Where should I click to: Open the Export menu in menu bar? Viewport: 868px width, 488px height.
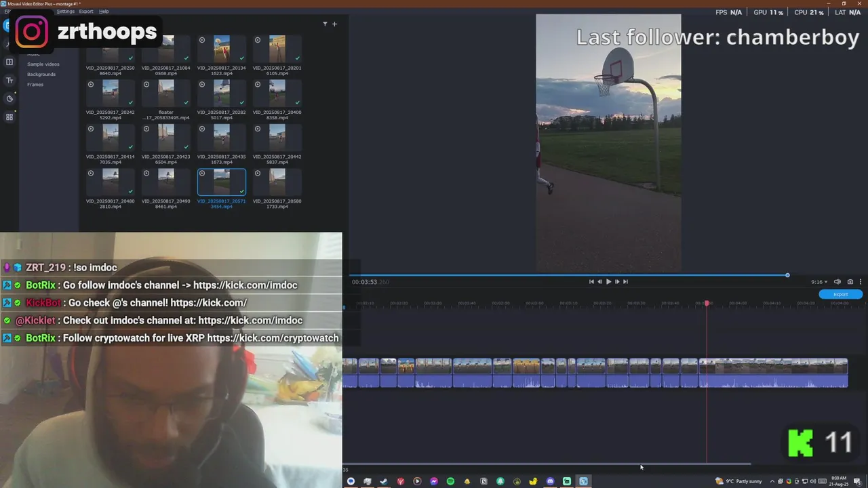(86, 12)
